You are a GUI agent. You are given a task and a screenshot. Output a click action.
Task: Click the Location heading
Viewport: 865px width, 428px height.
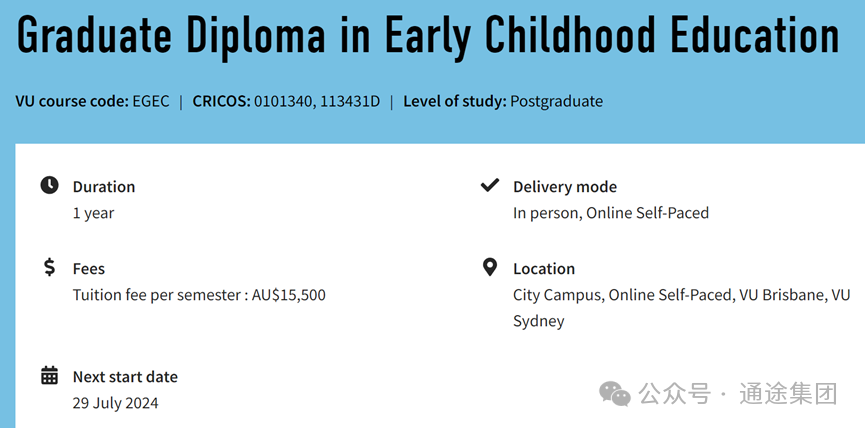[544, 269]
